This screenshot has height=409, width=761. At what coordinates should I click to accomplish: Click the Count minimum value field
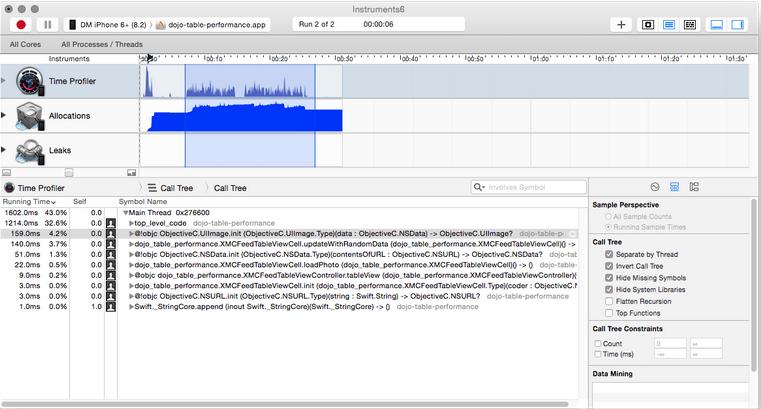point(670,344)
